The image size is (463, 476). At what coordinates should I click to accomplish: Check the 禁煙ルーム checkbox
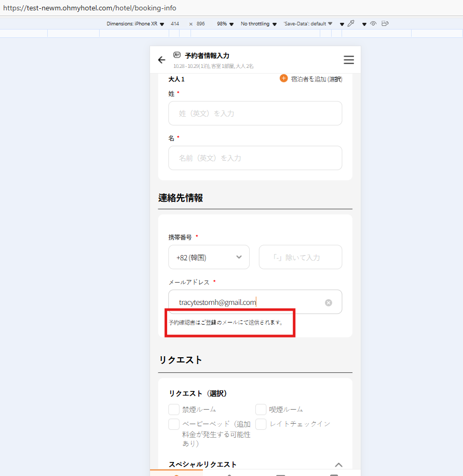click(x=174, y=409)
